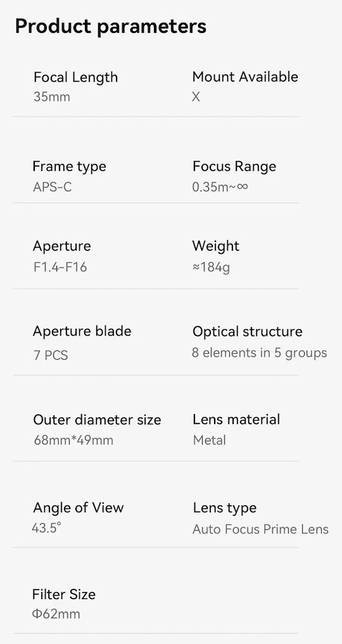The height and width of the screenshot is (644, 342).
Task: Select the Outer diameter size label
Action: (98, 420)
